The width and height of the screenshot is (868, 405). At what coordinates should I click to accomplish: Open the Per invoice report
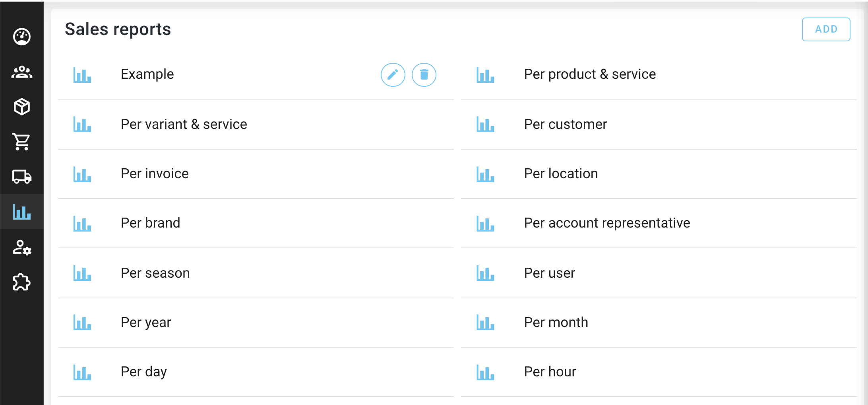coord(155,174)
